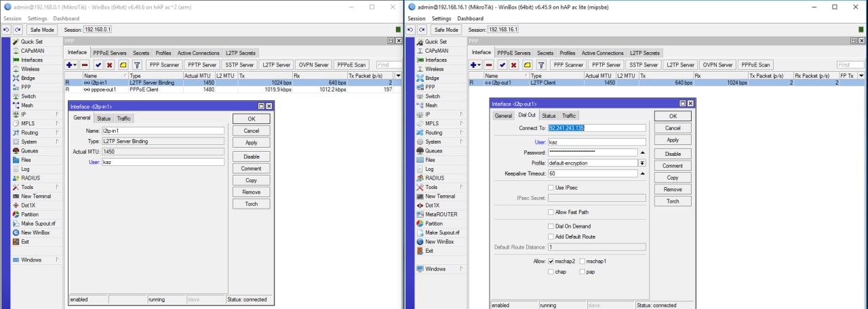Switch to Active Connections tab in left PPP window

(199, 53)
